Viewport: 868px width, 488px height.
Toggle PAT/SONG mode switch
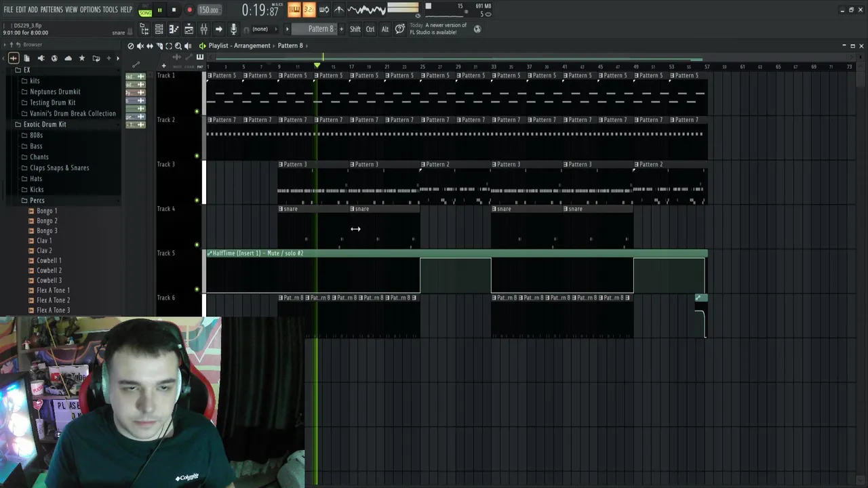[x=145, y=10]
